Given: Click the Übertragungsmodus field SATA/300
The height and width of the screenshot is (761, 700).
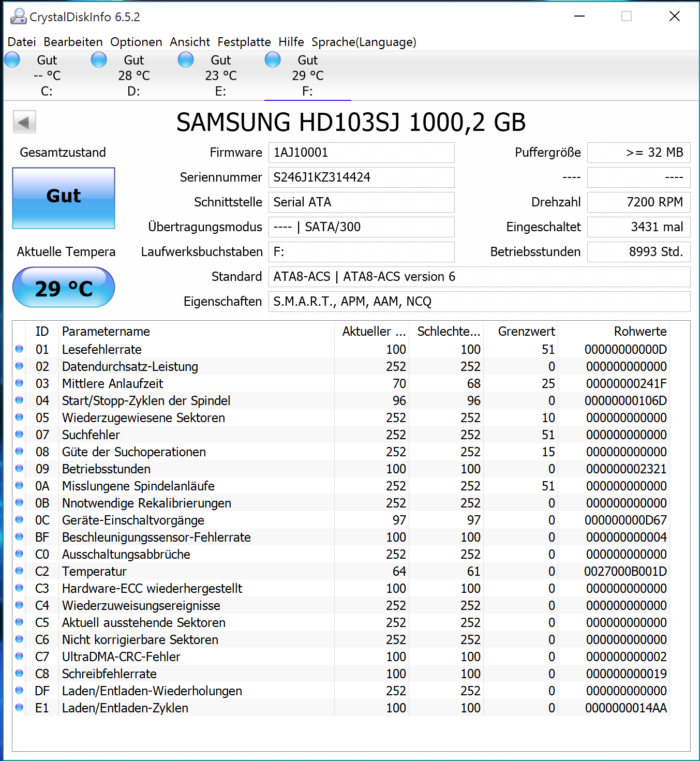Looking at the screenshot, I should (x=361, y=227).
